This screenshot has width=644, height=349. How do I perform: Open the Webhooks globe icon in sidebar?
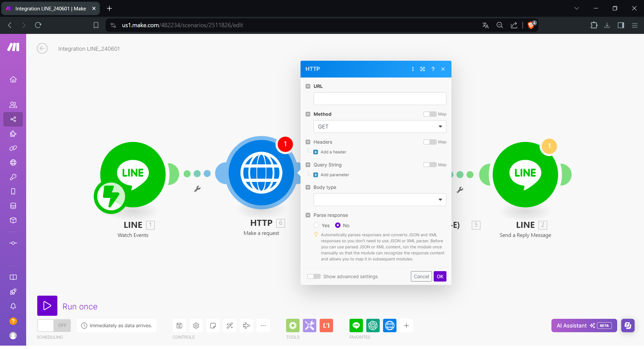(13, 162)
